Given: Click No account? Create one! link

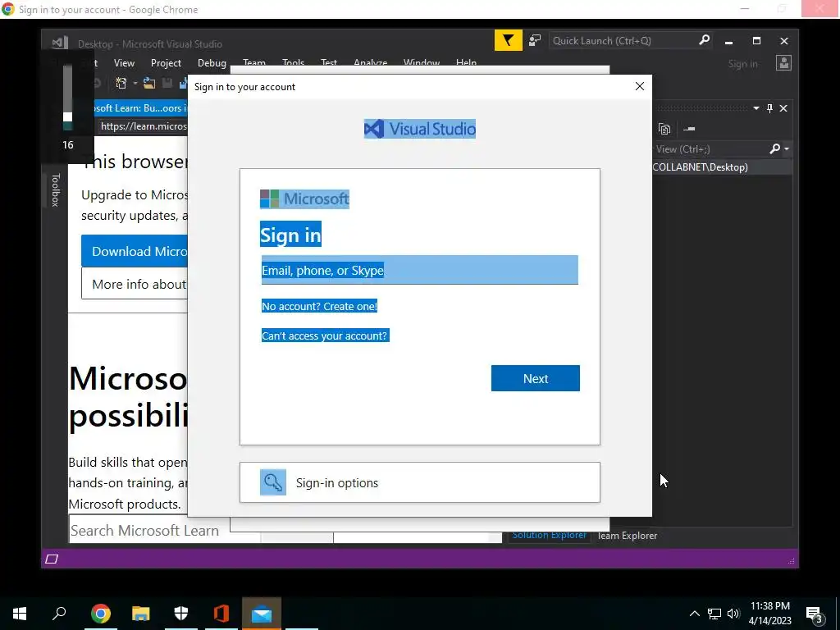Looking at the screenshot, I should tap(319, 306).
